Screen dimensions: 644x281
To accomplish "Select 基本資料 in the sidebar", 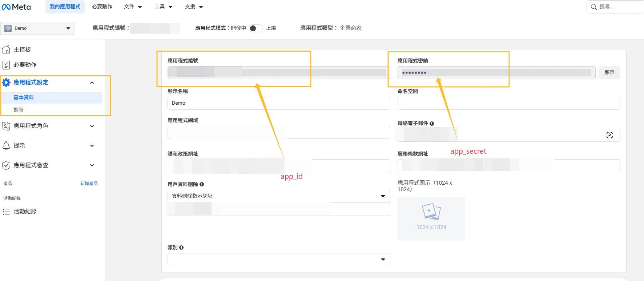I will pos(52,97).
